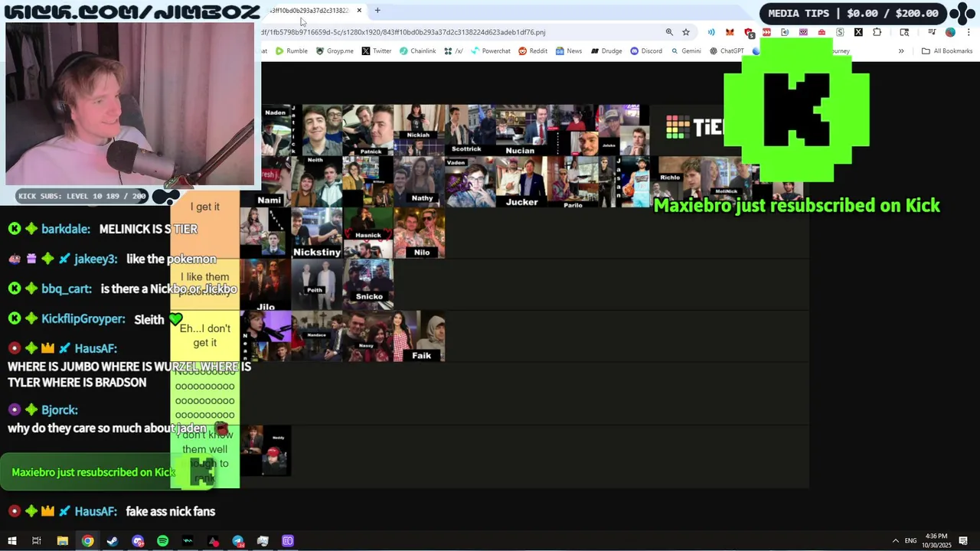Open the Extensions puzzle-piece menu
The image size is (980, 551).
pyautogui.click(x=877, y=32)
